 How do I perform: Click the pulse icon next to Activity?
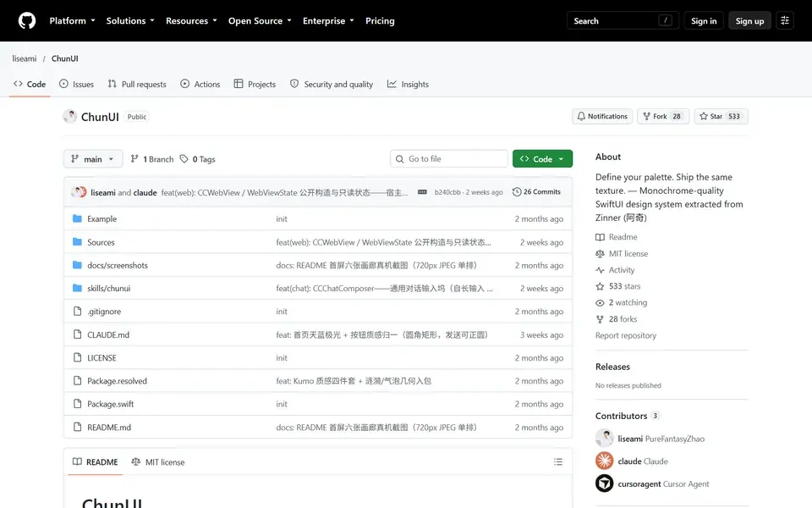click(x=600, y=270)
